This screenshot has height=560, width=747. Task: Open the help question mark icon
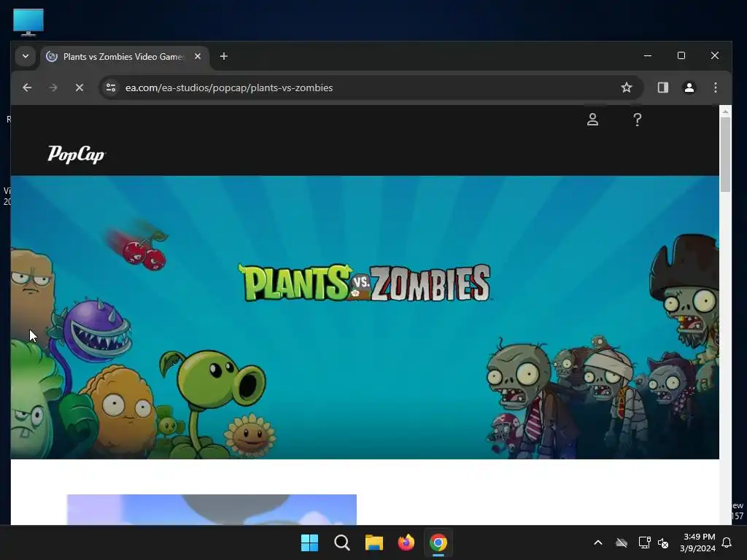(x=637, y=120)
